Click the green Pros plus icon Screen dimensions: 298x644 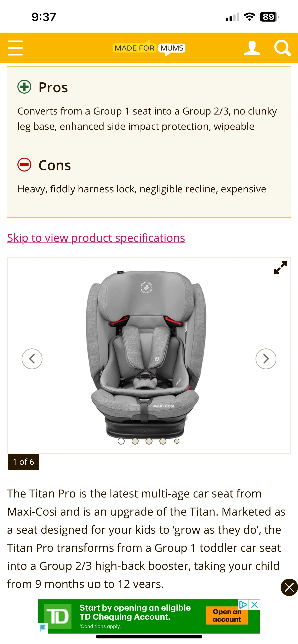(24, 87)
